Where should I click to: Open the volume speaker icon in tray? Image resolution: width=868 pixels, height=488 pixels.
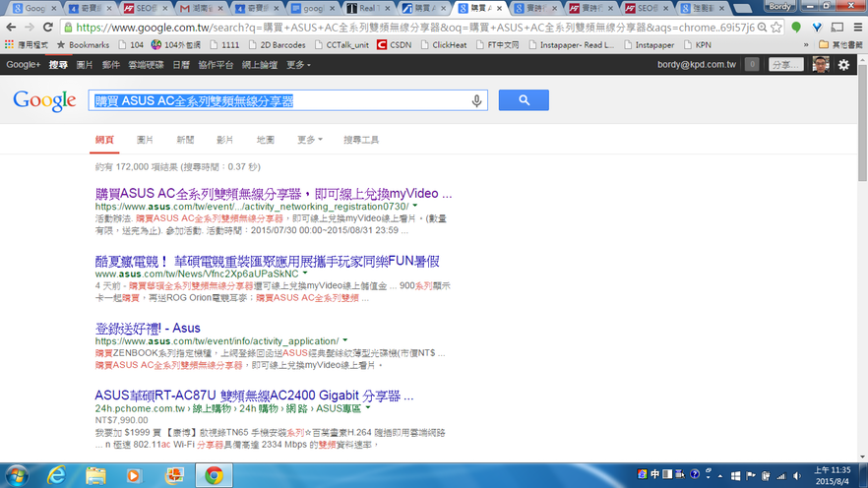click(x=797, y=476)
